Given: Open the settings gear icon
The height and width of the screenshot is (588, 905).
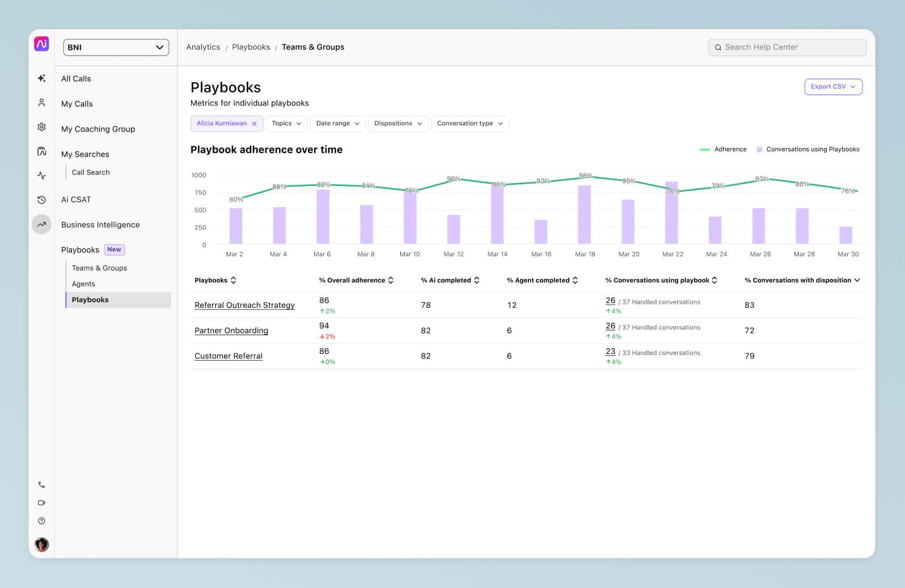Looking at the screenshot, I should coord(41,127).
